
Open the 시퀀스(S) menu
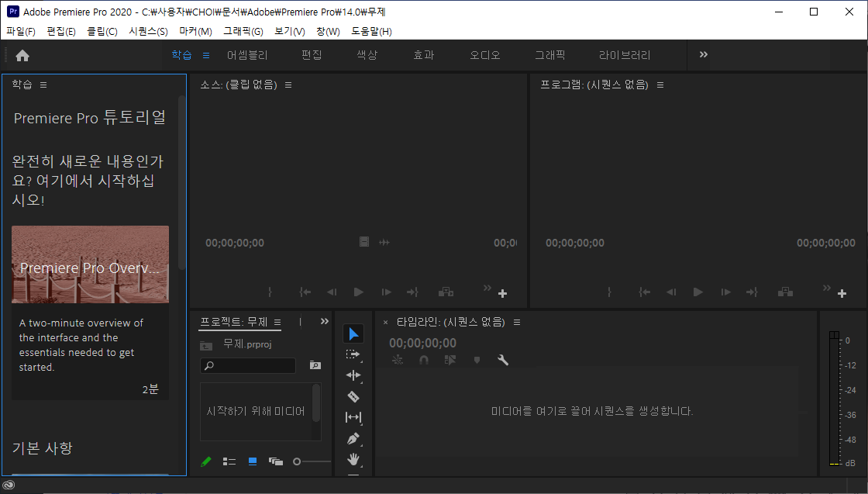148,32
